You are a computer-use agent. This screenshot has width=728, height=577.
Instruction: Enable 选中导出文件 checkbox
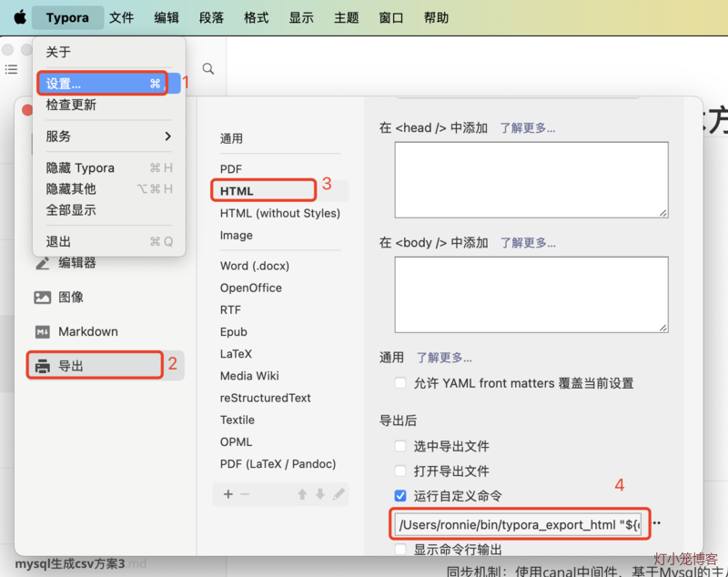400,446
